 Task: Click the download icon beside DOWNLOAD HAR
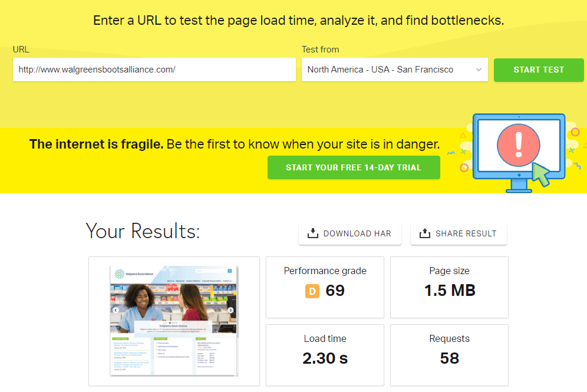pyautogui.click(x=312, y=233)
